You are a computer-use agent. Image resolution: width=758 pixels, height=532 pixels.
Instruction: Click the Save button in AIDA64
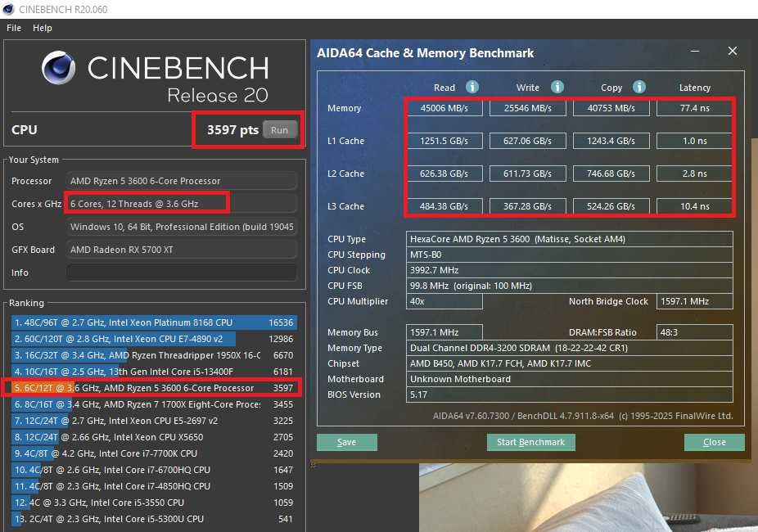tap(346, 442)
